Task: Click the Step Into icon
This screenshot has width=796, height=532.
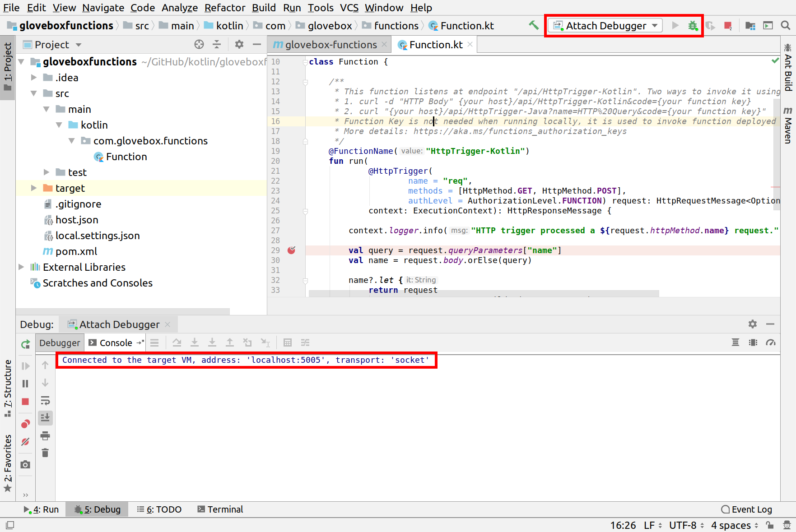Action: pos(195,342)
